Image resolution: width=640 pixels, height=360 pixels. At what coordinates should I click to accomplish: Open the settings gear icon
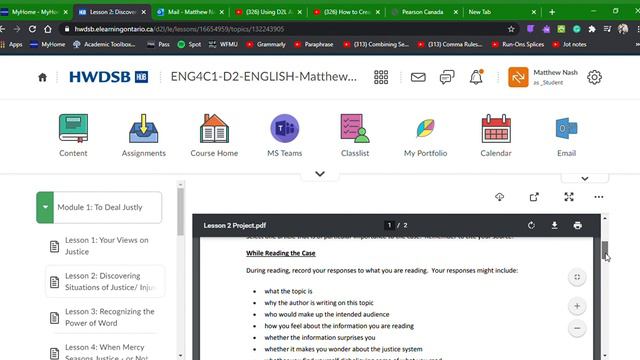(x=594, y=77)
